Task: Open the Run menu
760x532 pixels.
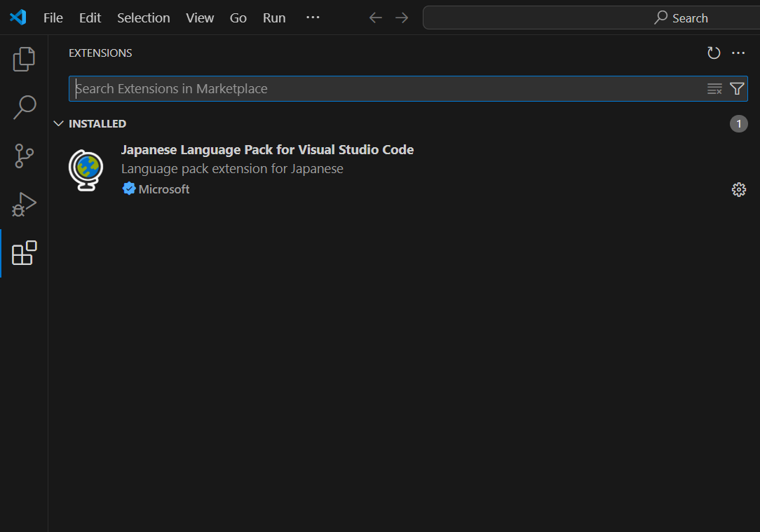Action: (x=274, y=18)
